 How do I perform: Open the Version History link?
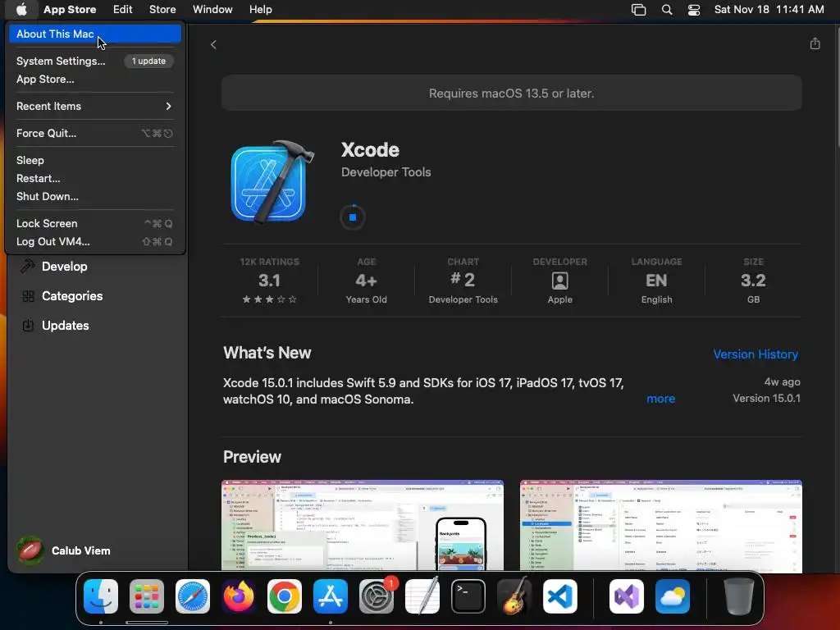coord(756,354)
